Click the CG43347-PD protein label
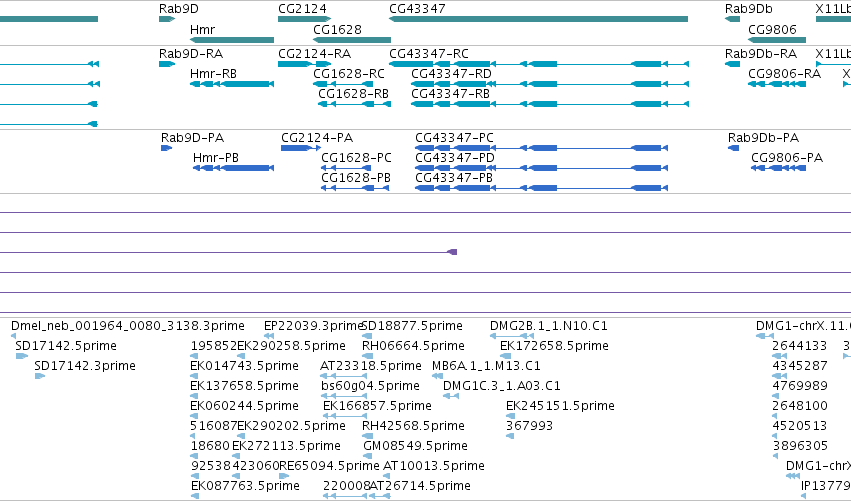Viewport: 851px width, 501px height. [x=455, y=158]
